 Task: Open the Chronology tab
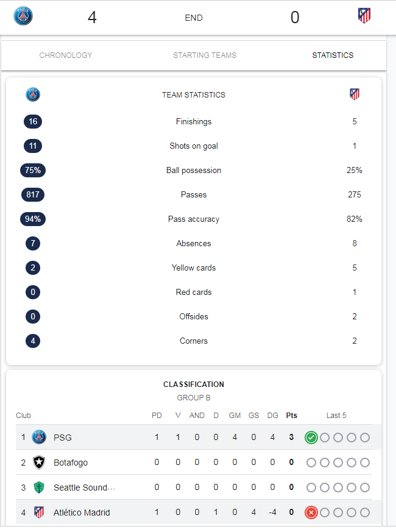click(x=66, y=55)
